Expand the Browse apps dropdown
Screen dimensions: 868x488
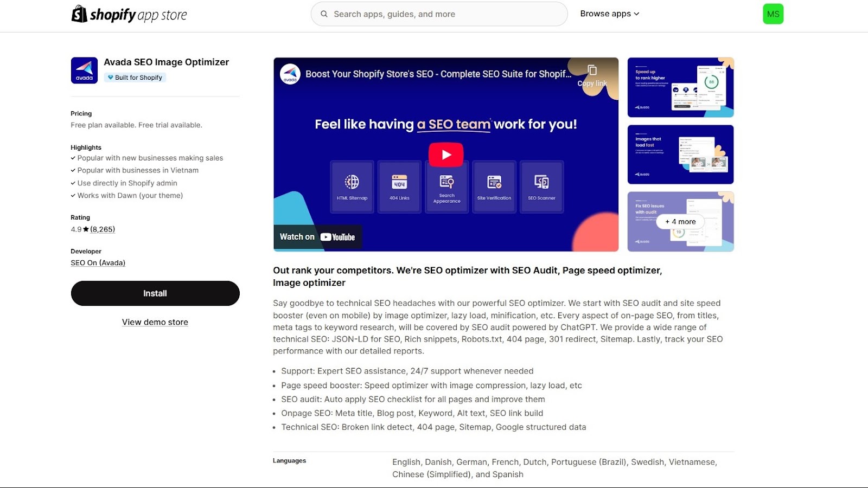coord(610,14)
